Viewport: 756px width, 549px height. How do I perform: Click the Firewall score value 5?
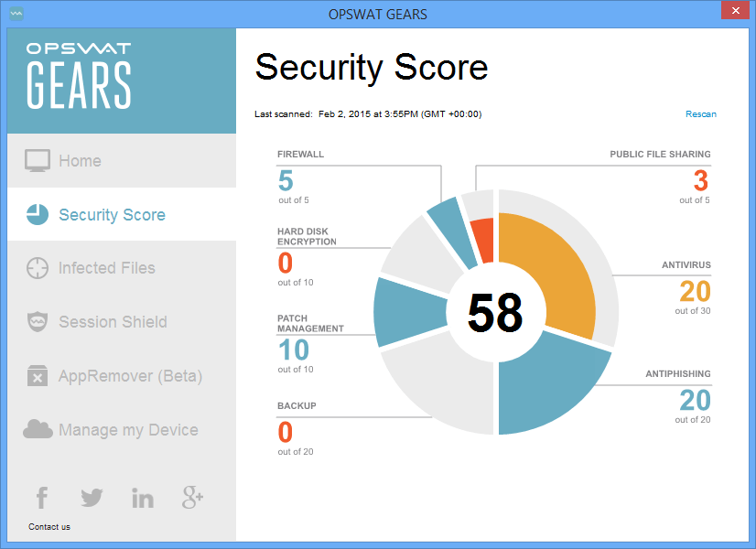pos(286,180)
